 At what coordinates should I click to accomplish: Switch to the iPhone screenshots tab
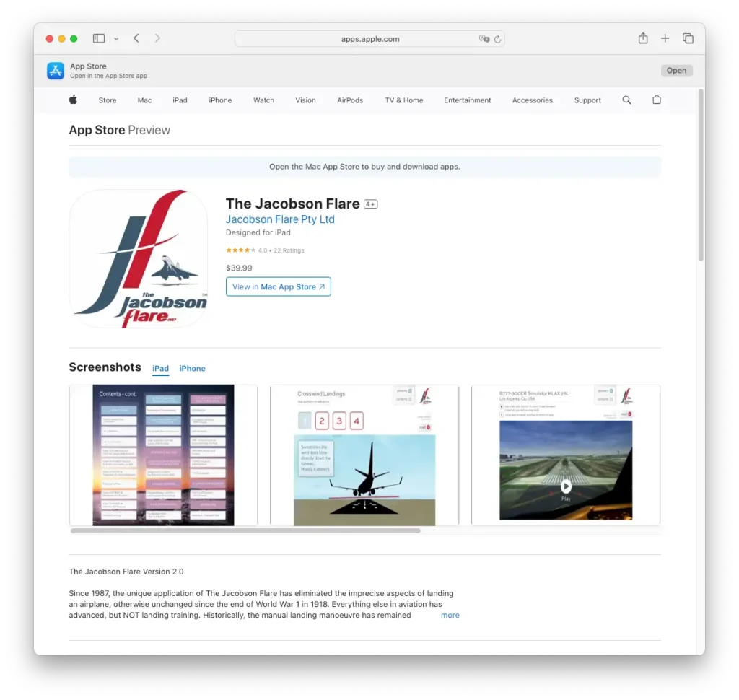[192, 368]
